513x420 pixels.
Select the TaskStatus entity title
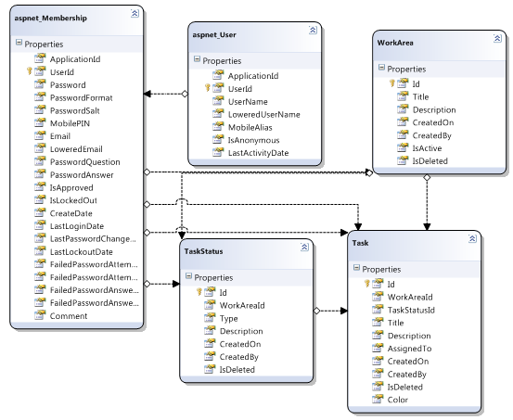pyautogui.click(x=203, y=251)
